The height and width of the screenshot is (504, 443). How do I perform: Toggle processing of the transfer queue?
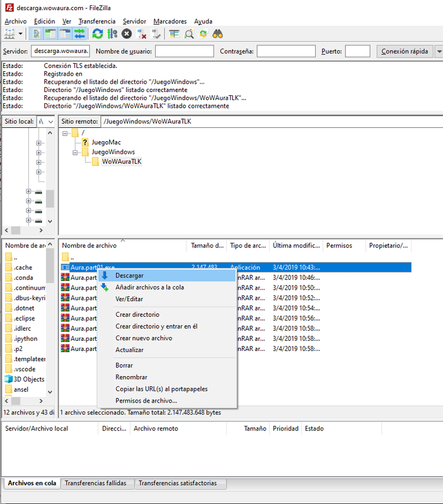112,34
